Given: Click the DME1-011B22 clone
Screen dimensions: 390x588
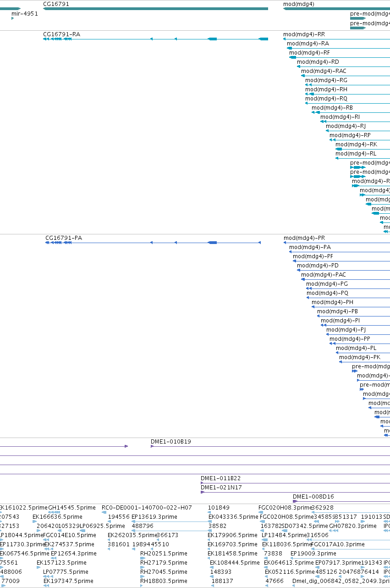Looking at the screenshot, I should 220,478.
